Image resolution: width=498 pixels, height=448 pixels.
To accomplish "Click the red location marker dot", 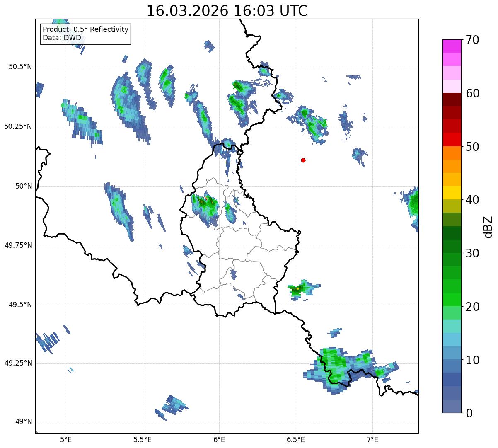I will click(303, 160).
